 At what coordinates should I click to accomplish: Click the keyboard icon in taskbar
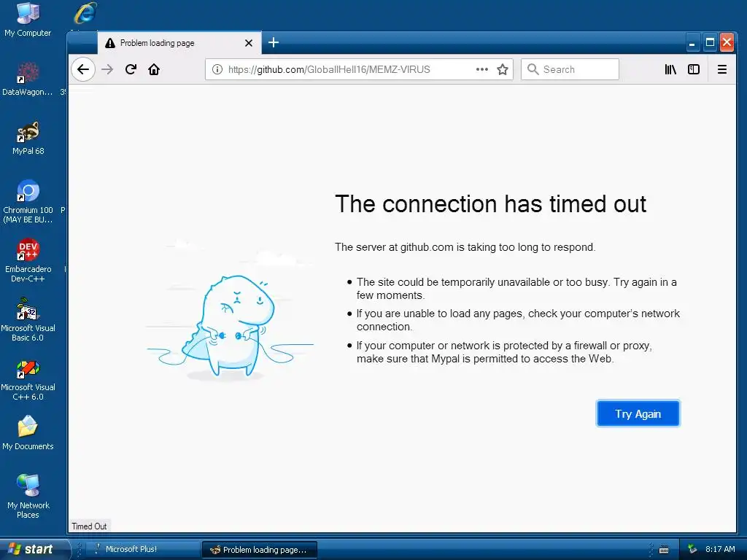[664, 550]
